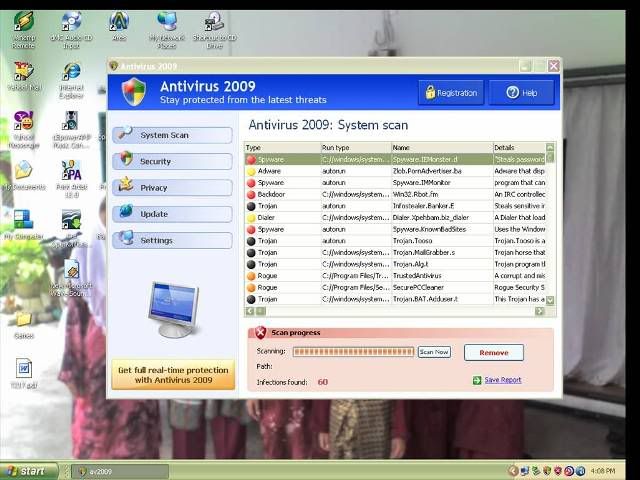
Task: Sort the list by Details column
Action: [x=519, y=148]
